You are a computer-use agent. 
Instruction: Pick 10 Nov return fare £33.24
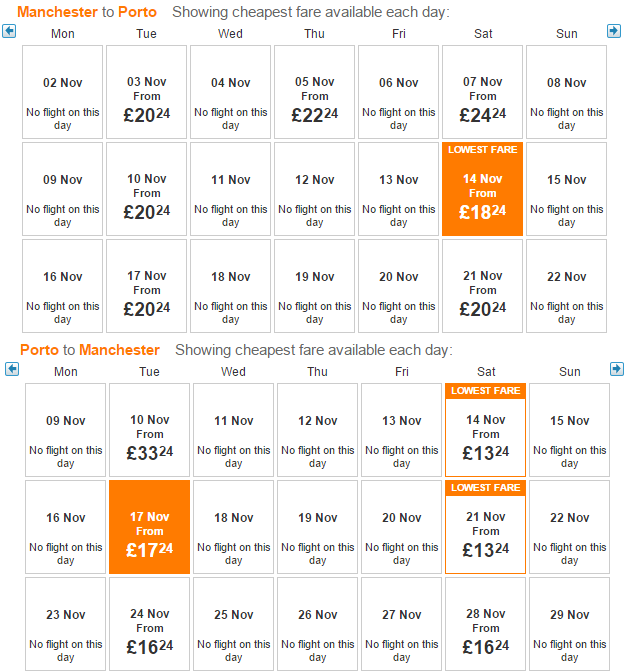click(x=150, y=430)
